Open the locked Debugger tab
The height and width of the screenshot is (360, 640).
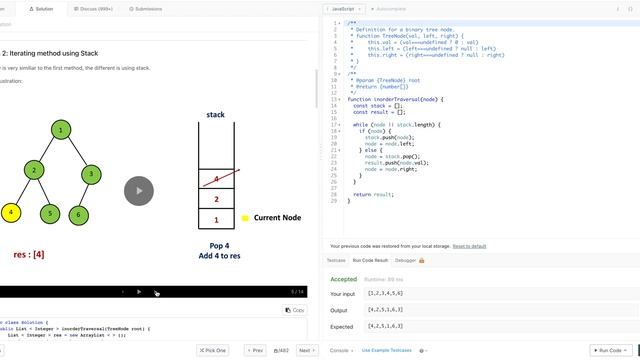[405, 260]
